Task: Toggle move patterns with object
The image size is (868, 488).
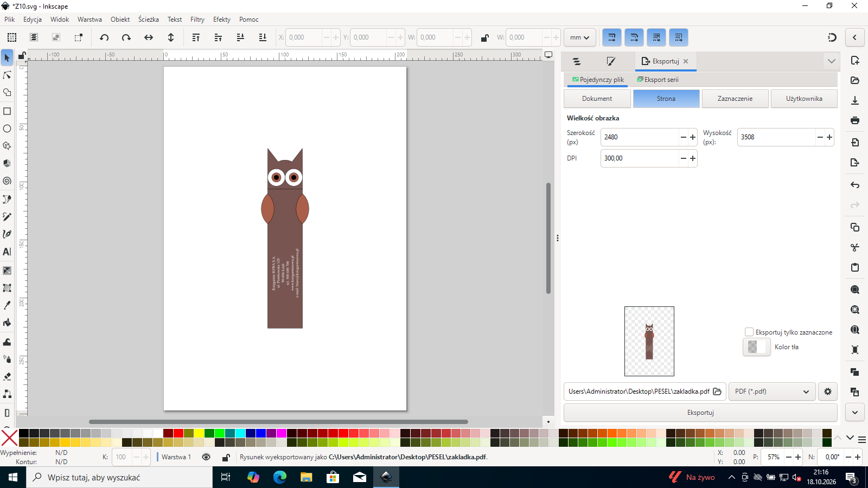Action: [x=679, y=37]
